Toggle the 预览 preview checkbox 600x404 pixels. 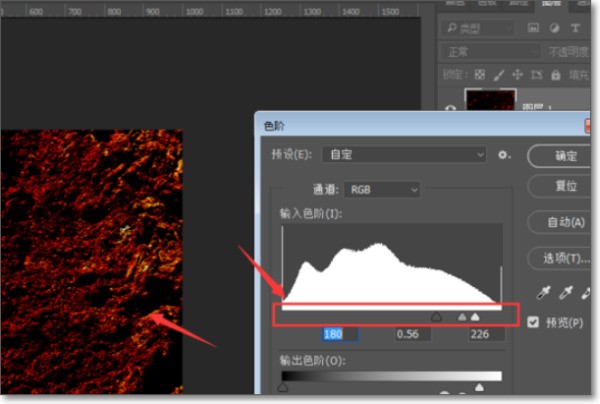click(x=533, y=322)
